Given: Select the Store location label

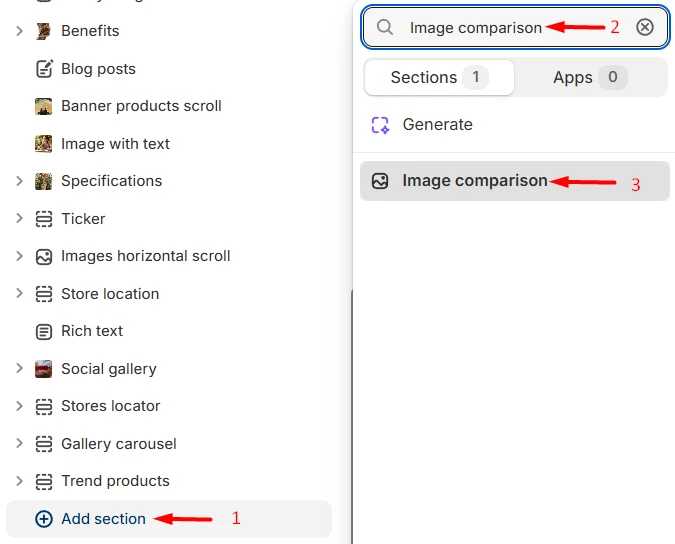Looking at the screenshot, I should [x=110, y=294].
